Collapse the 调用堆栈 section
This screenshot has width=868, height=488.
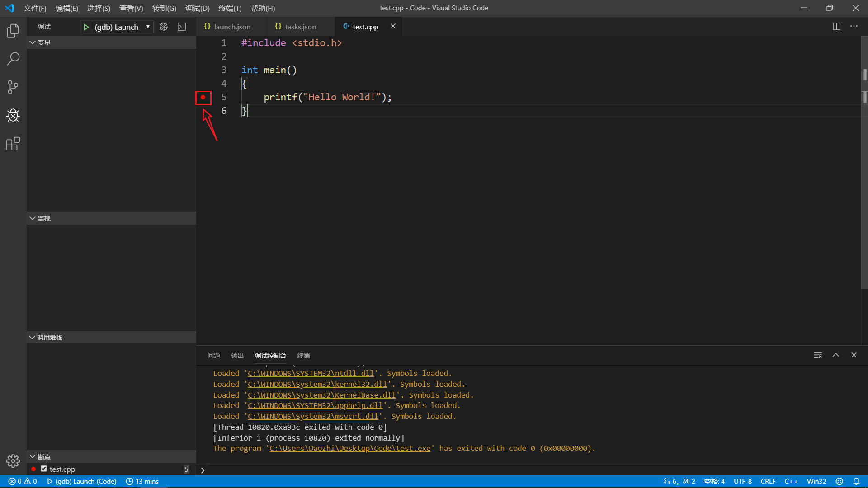[33, 338]
